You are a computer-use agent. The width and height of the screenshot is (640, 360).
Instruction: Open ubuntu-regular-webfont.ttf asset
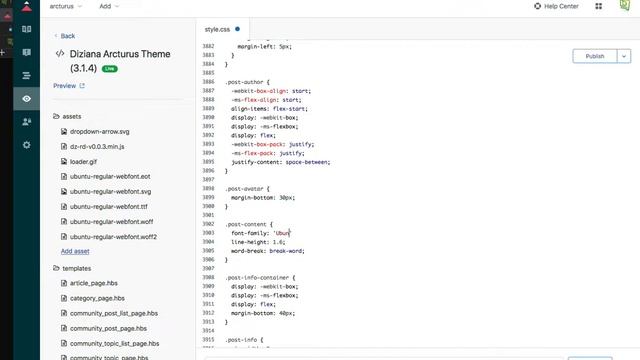[109, 207]
